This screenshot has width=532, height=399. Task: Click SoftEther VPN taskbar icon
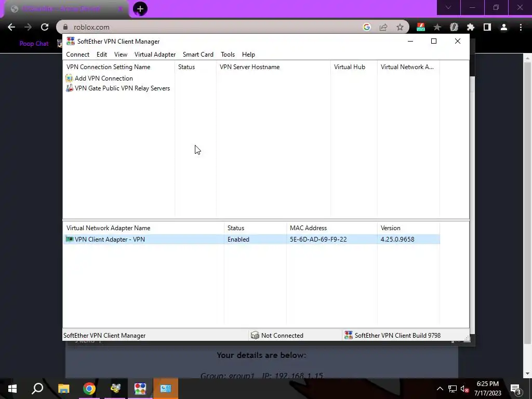[140, 389]
